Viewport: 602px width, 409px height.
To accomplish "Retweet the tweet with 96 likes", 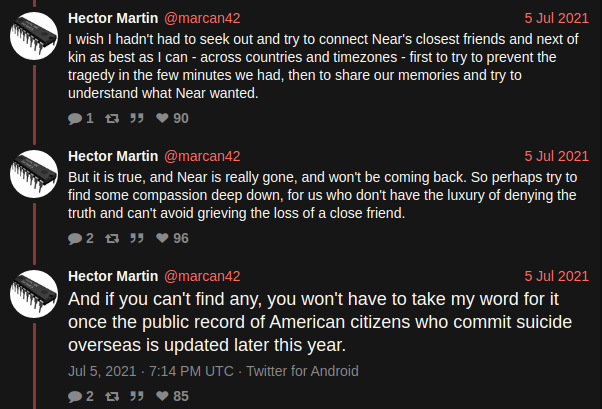I will (x=112, y=238).
